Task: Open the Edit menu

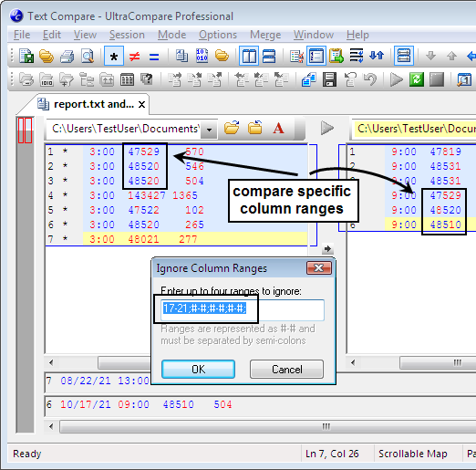Action: 52,35
